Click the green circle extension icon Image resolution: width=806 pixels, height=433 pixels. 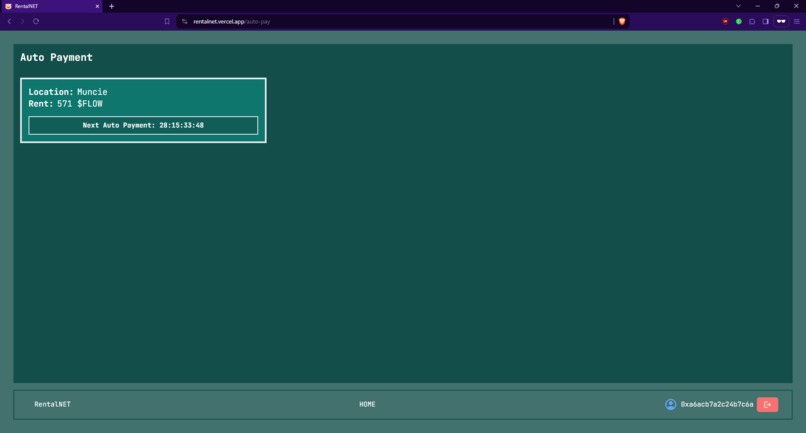point(739,22)
